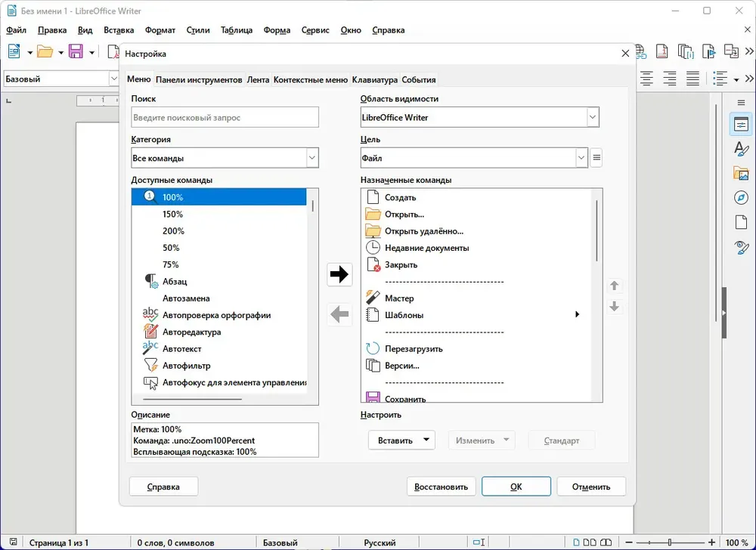Click the assigned commands list scrollbar
The height and width of the screenshot is (550, 756).
[x=597, y=230]
